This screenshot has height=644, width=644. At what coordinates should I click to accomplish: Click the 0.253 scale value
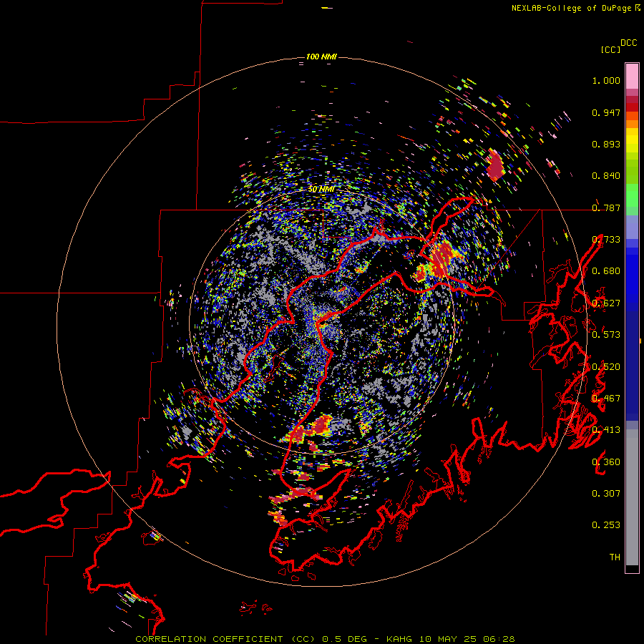pos(606,525)
